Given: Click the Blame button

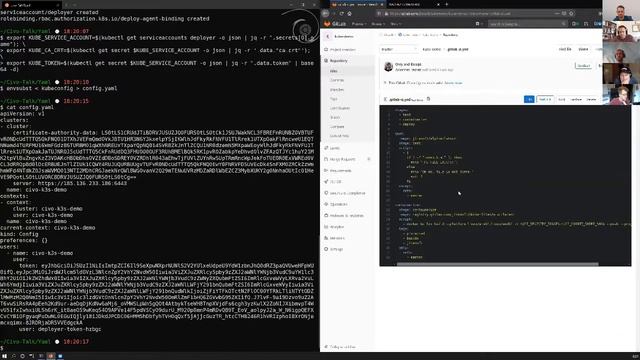Looking at the screenshot, I should 583,49.
